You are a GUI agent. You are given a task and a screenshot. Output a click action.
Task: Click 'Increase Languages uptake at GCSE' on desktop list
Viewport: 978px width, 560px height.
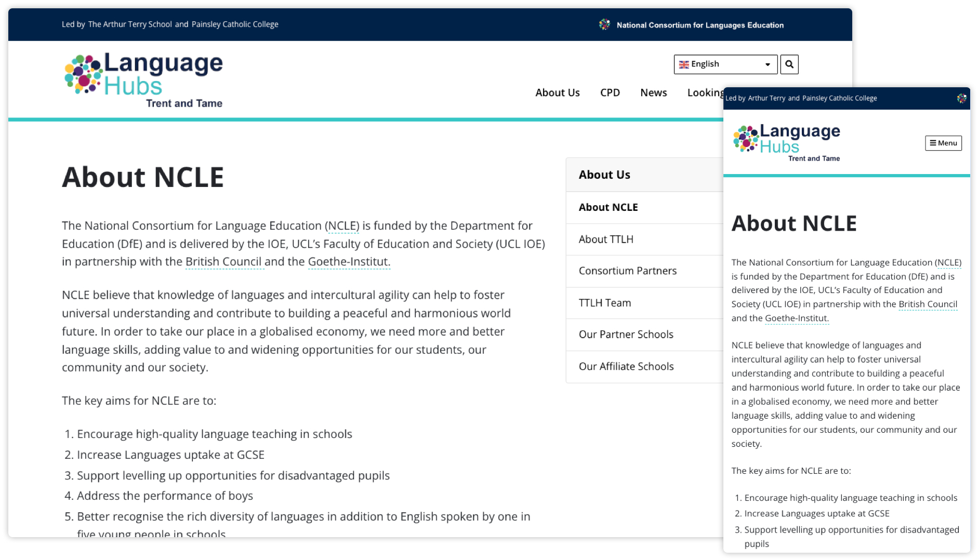click(x=170, y=455)
